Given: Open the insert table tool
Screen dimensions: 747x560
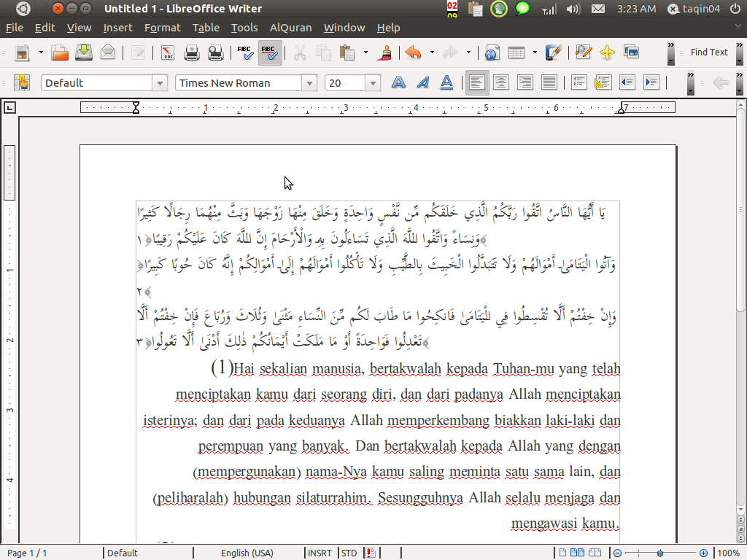Looking at the screenshot, I should click(516, 52).
